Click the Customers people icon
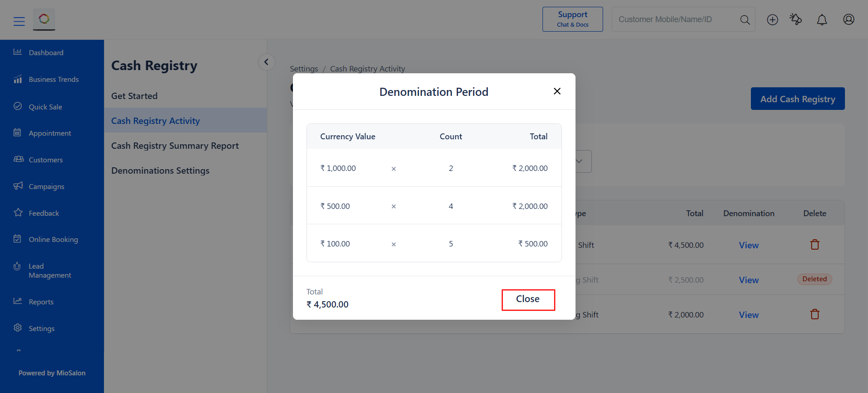 19,159
